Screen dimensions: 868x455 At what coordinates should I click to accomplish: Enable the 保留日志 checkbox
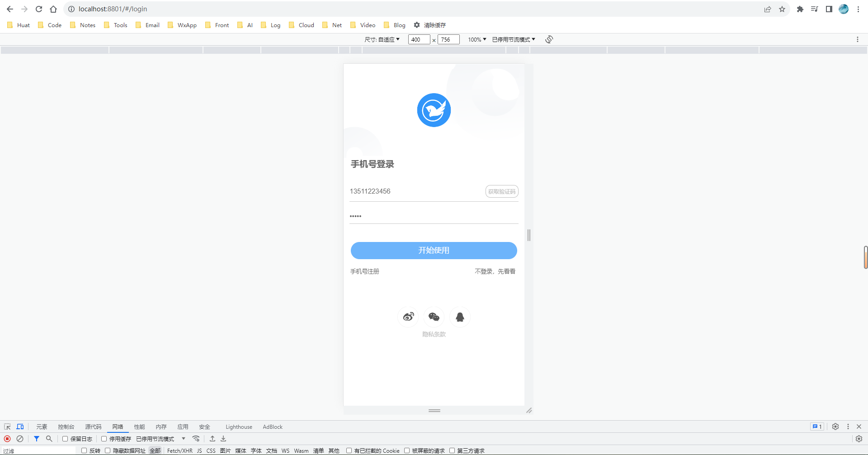click(x=65, y=439)
